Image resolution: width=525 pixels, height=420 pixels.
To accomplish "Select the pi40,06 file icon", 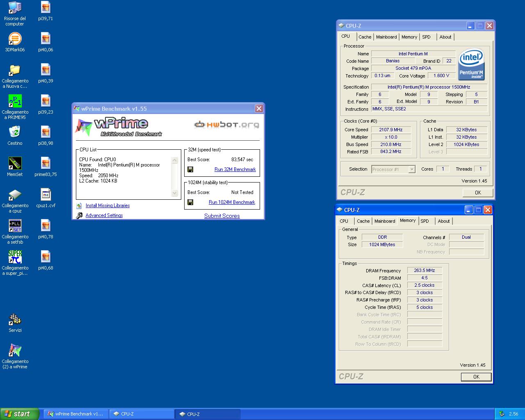I will (46, 39).
